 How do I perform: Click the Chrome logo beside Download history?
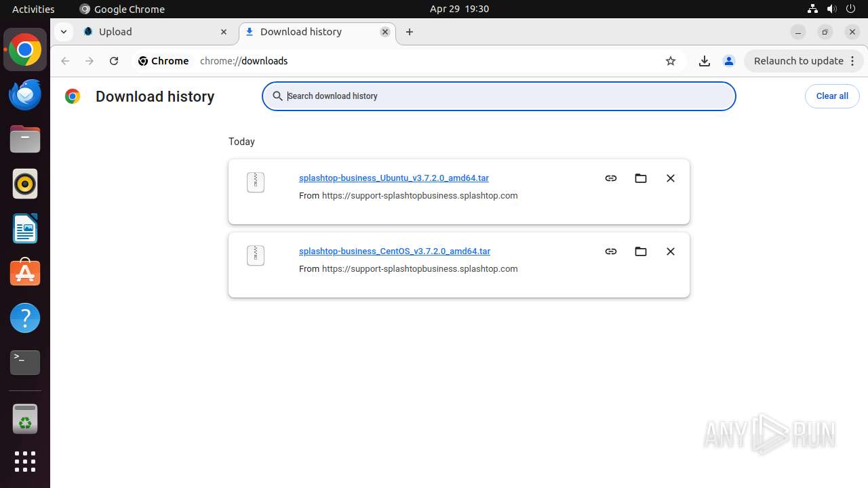(73, 96)
